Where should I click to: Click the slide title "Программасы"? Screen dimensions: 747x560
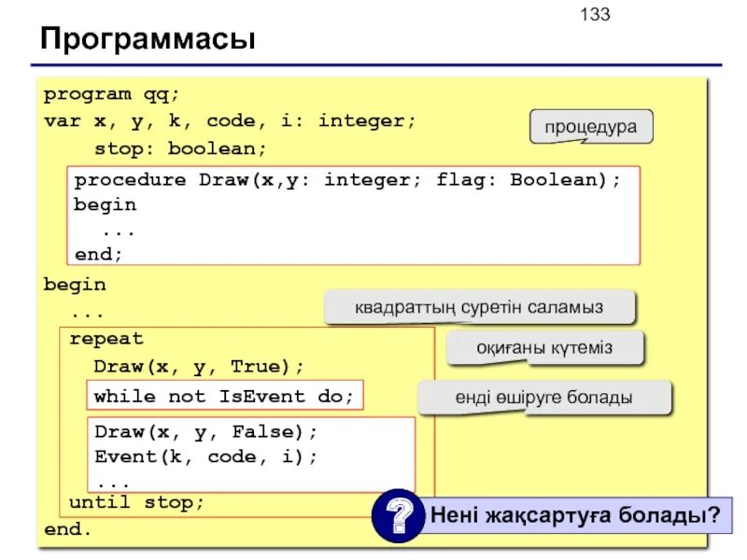[x=148, y=38]
